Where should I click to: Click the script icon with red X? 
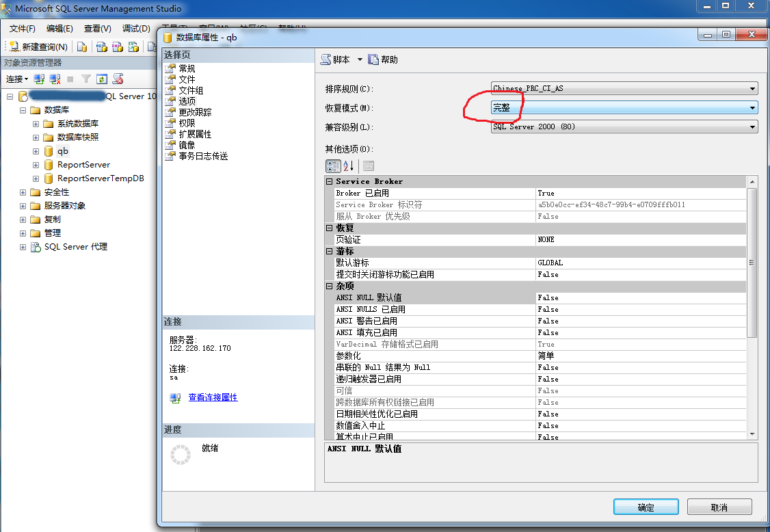click(x=118, y=79)
